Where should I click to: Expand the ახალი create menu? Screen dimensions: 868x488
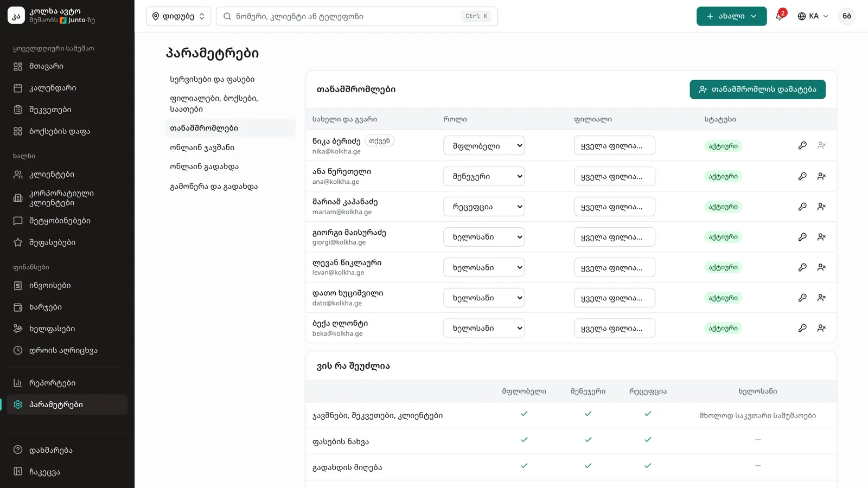(x=731, y=16)
